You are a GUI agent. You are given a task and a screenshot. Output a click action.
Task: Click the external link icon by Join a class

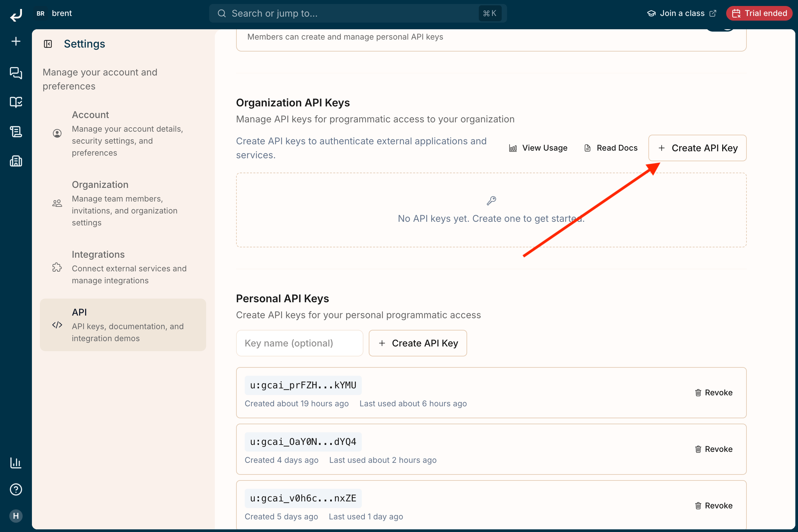(713, 13)
